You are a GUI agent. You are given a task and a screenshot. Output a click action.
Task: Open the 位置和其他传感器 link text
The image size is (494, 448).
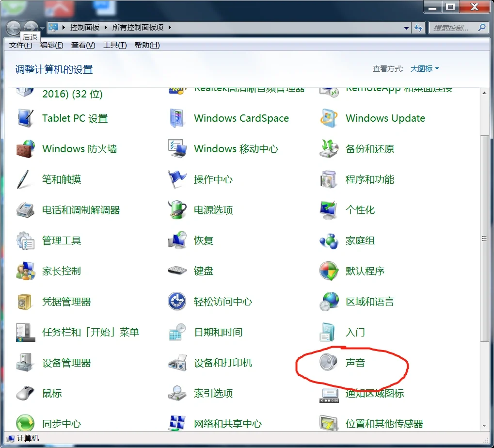384,424
